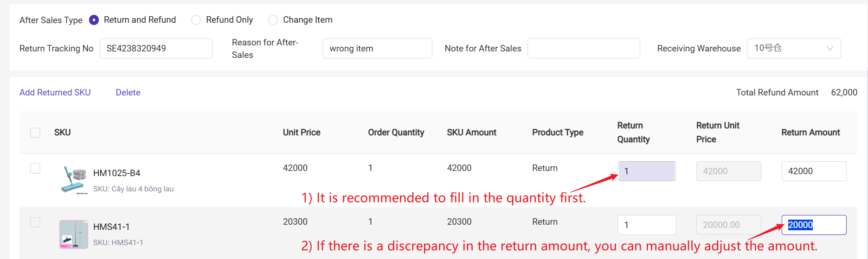Select the Return and Refund radio option
This screenshot has width=868, height=259.
click(94, 20)
